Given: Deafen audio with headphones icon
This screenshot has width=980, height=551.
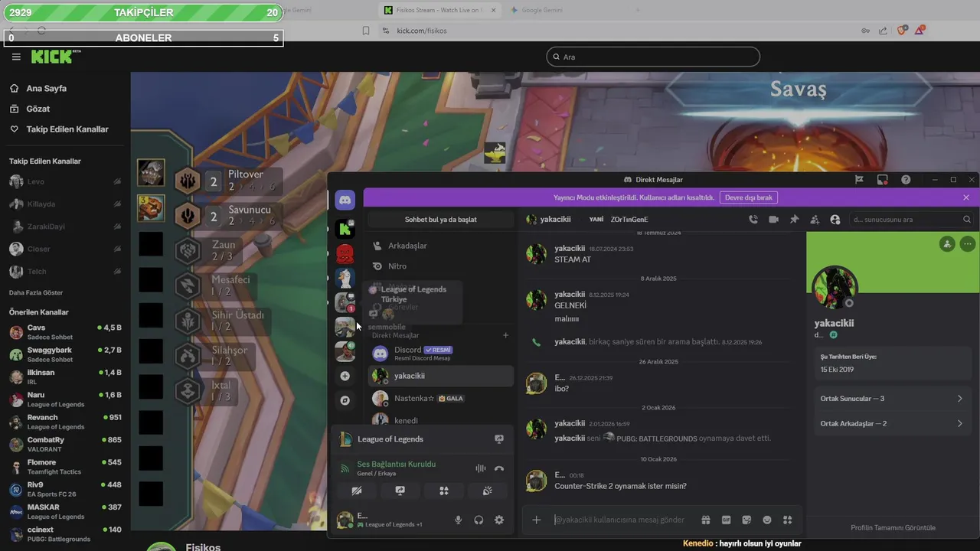Looking at the screenshot, I should tap(479, 520).
